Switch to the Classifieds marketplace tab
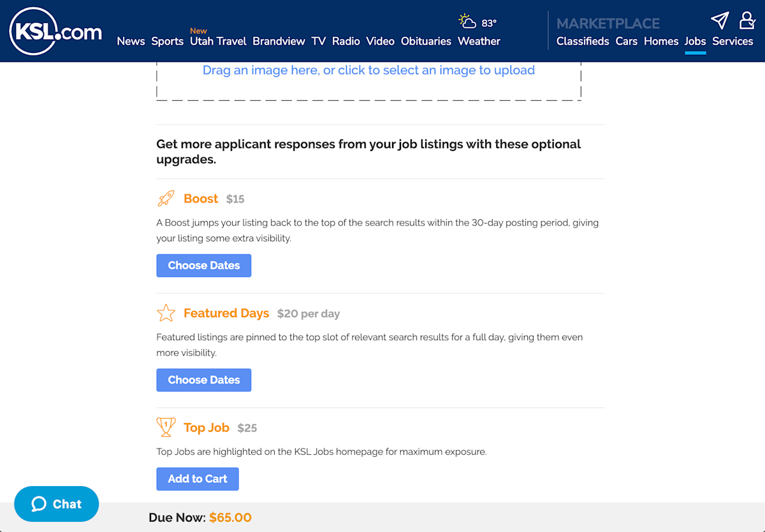765x532 pixels. point(583,41)
